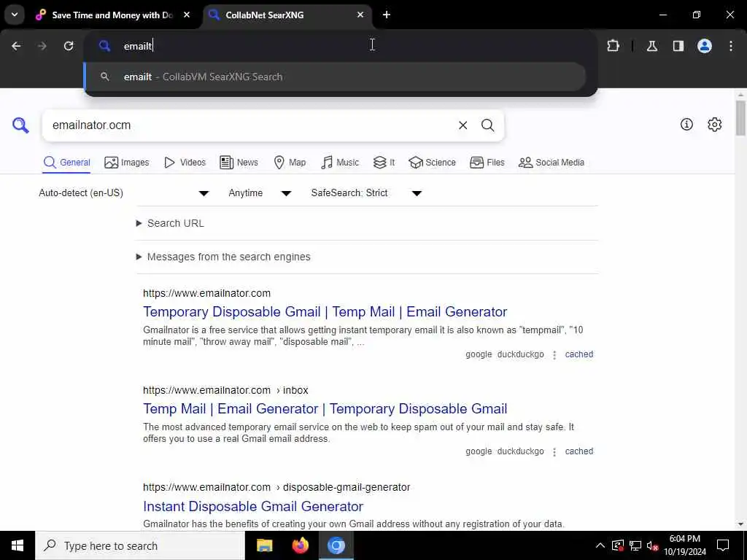The image size is (747, 560).
Task: Close the Save Time and Money tab
Action: tap(187, 15)
